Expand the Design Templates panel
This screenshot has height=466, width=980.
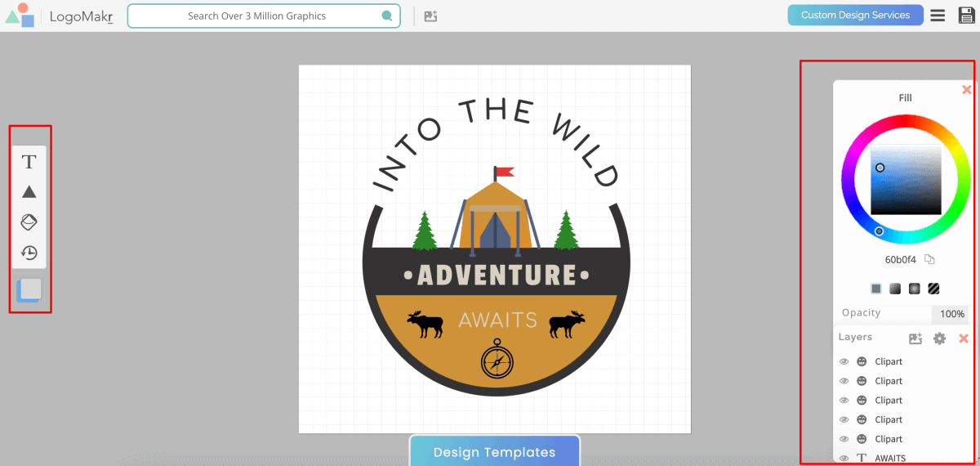click(494, 452)
